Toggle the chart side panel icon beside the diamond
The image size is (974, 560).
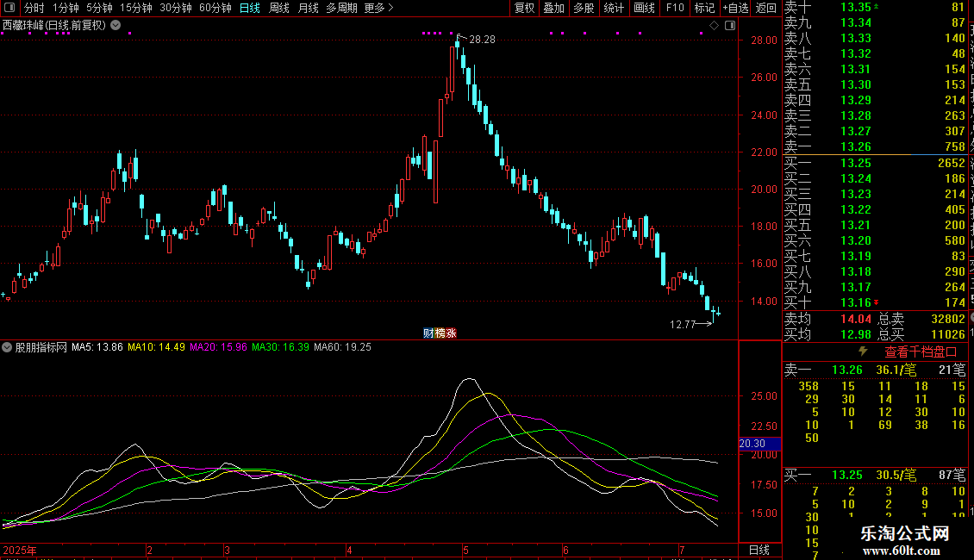tap(730, 26)
